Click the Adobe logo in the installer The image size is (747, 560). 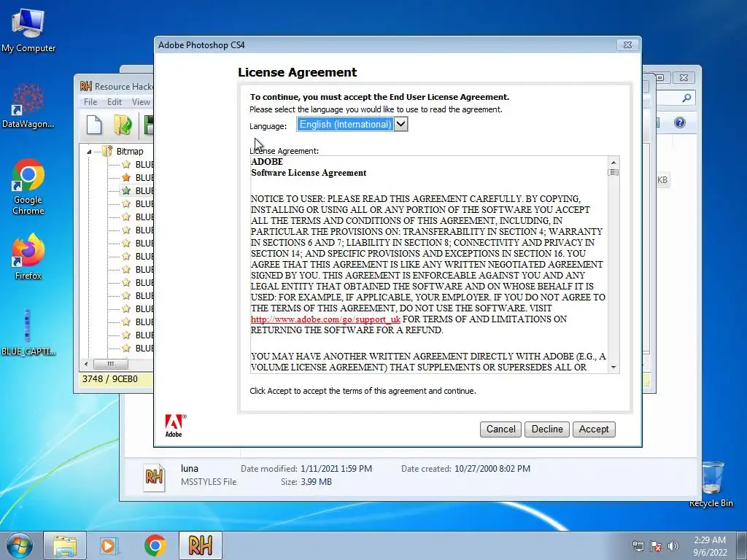point(175,425)
